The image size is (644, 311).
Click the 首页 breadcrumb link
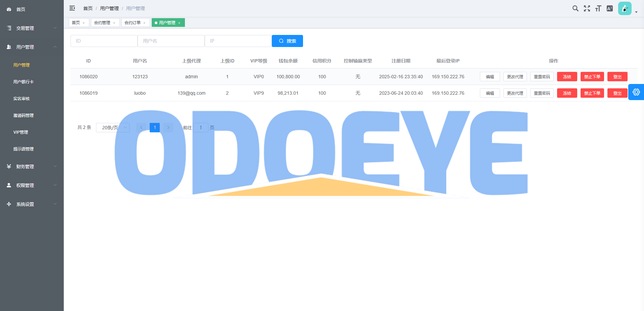pos(88,8)
